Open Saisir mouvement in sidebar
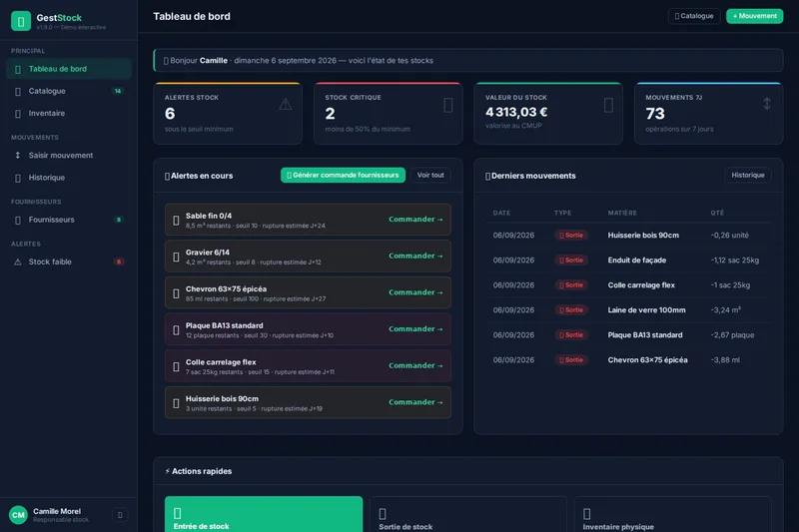 coord(68,156)
